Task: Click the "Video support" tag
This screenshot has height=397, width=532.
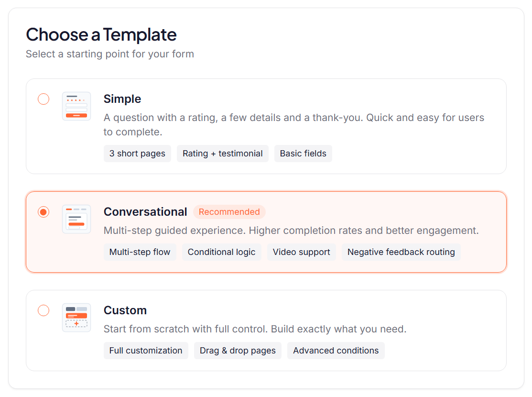Action: [x=301, y=252]
